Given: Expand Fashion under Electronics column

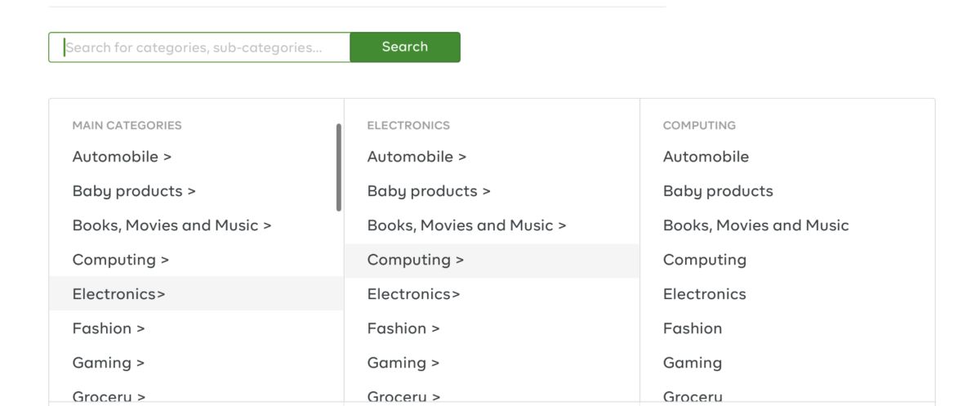Looking at the screenshot, I should coord(403,328).
